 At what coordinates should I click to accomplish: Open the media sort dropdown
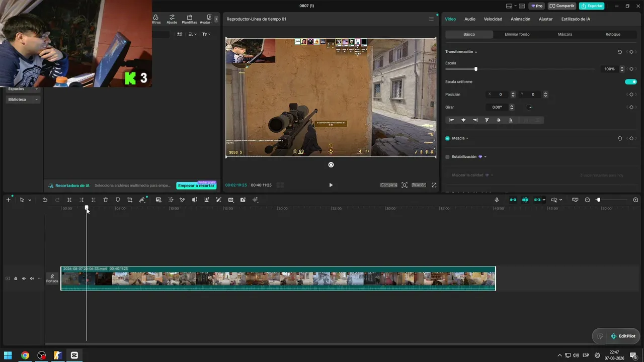point(193,34)
